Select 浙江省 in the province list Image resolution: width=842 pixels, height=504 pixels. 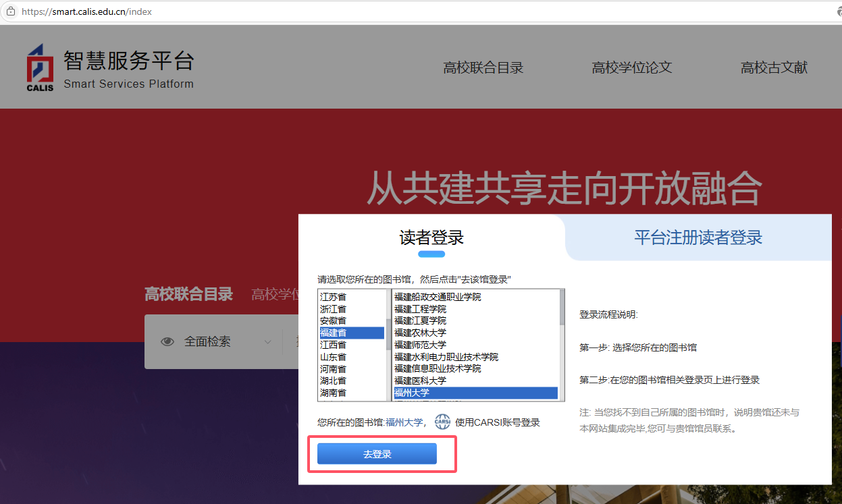point(333,308)
